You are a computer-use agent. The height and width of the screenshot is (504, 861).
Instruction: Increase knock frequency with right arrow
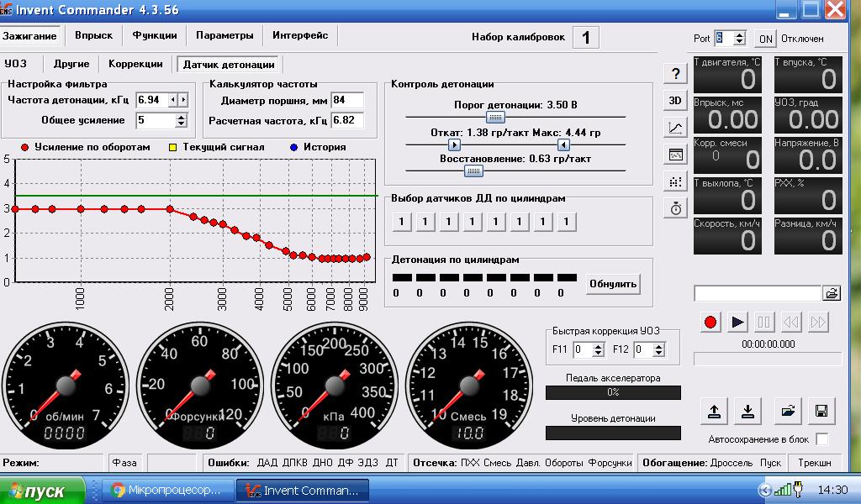point(183,100)
